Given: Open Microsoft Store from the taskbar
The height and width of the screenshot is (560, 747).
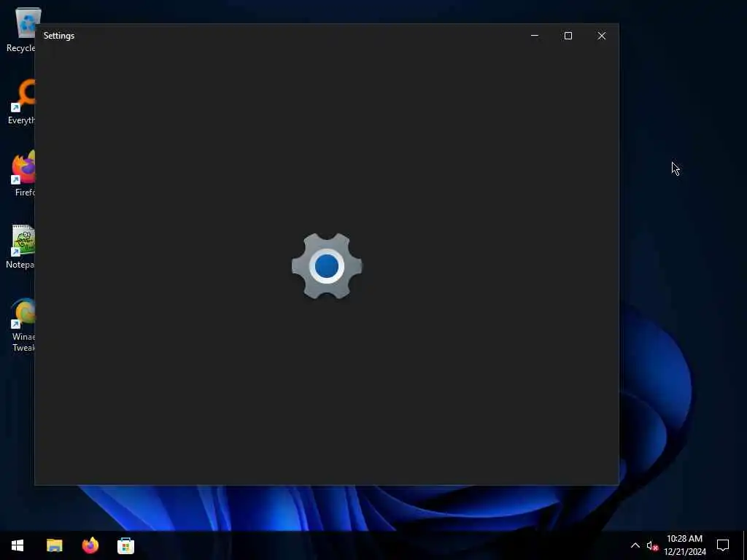Looking at the screenshot, I should [x=125, y=545].
